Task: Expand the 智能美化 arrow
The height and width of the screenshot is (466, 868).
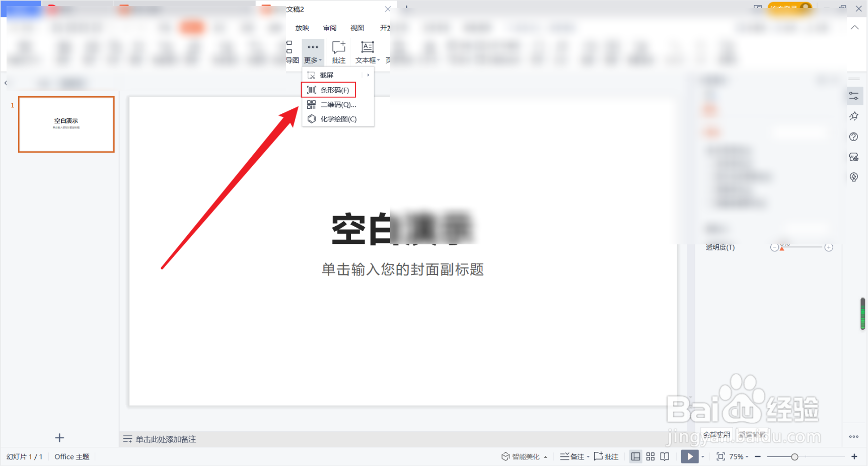Action: (545, 457)
